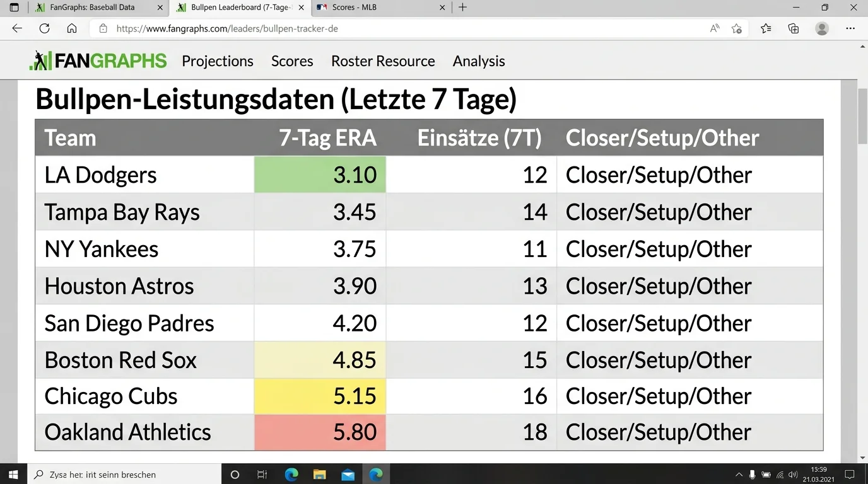Open the Scores menu
This screenshot has width=868, height=484.
coord(292,61)
